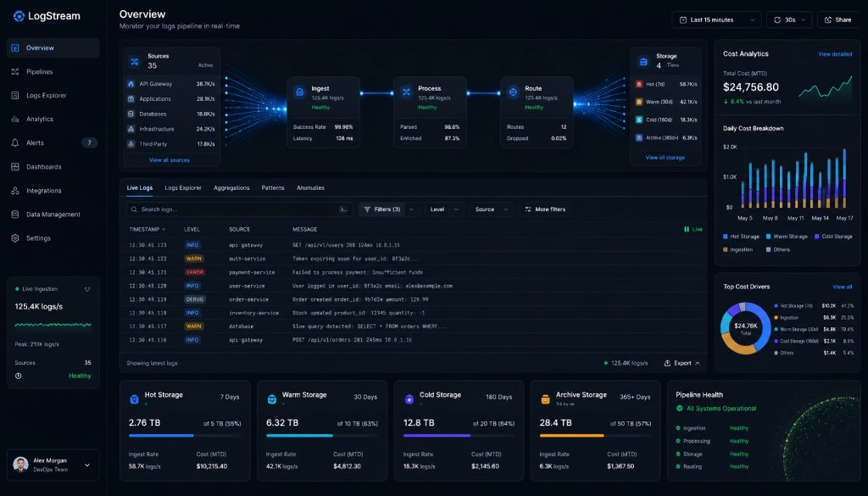Select the ERROR payment-service log row
This screenshot has width=868, height=496.
pyautogui.click(x=413, y=272)
